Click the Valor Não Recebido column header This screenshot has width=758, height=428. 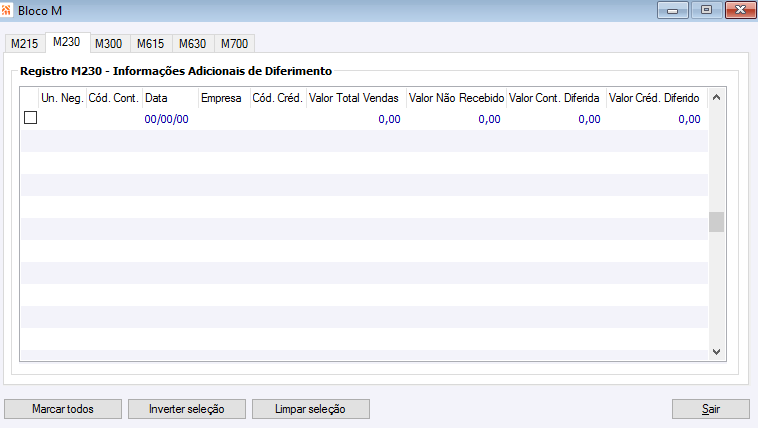[x=456, y=98]
